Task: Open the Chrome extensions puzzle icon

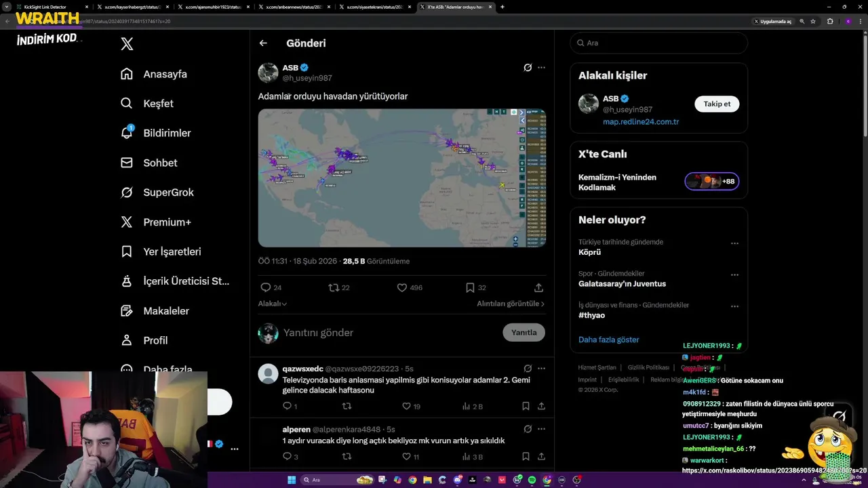Action: [x=830, y=21]
